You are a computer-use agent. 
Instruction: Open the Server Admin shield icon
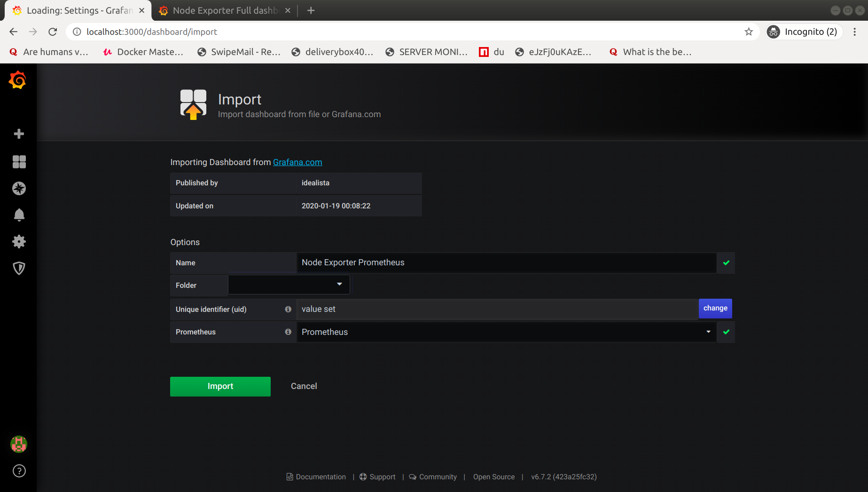[19, 268]
